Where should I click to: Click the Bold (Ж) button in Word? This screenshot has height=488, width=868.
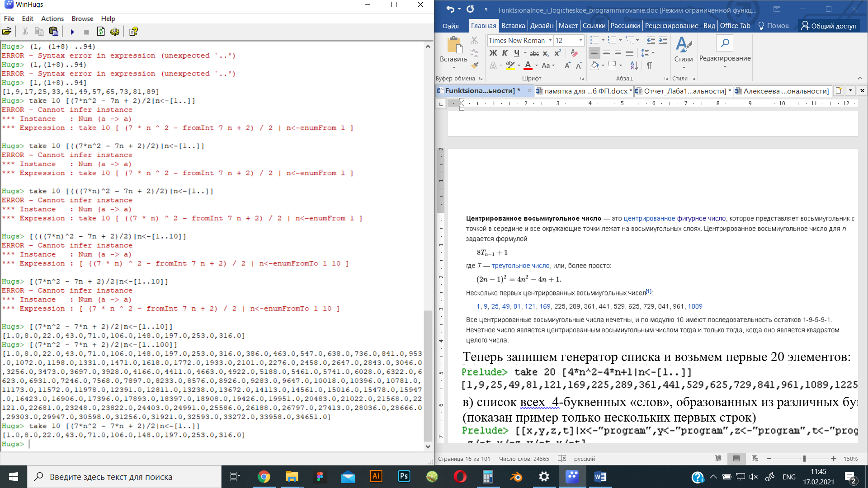(x=493, y=53)
